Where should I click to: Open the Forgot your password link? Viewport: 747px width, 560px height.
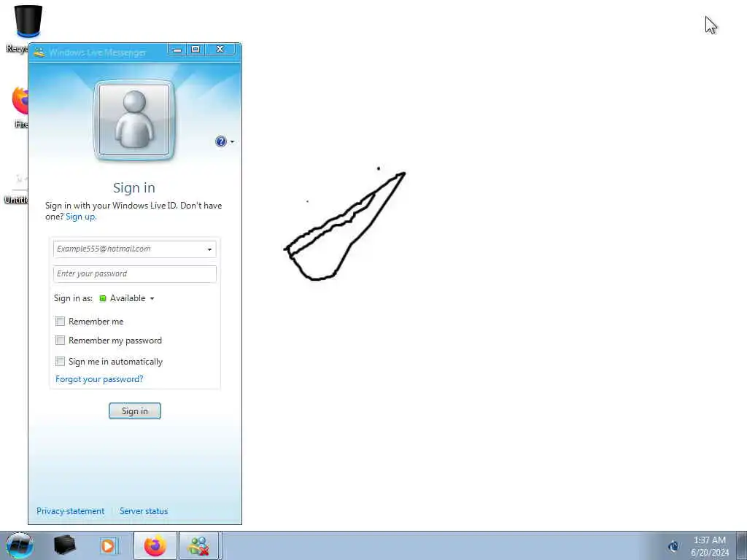99,379
